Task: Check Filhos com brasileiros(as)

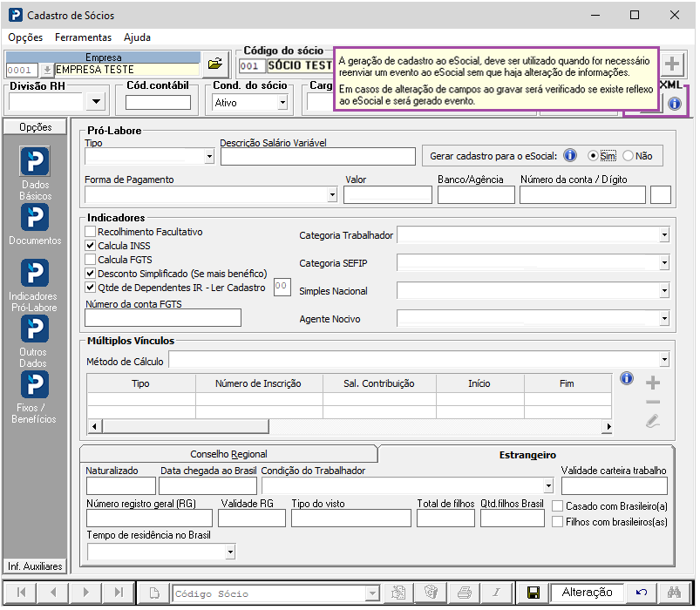Action: click(557, 521)
